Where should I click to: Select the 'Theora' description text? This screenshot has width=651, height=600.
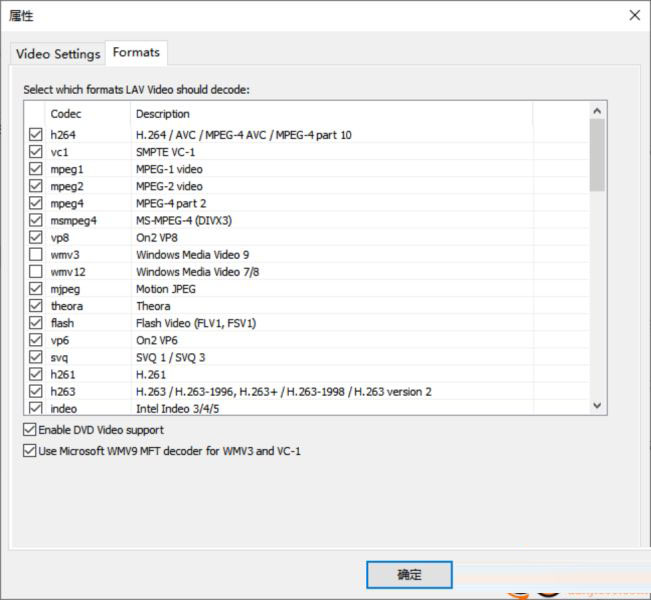tap(153, 306)
